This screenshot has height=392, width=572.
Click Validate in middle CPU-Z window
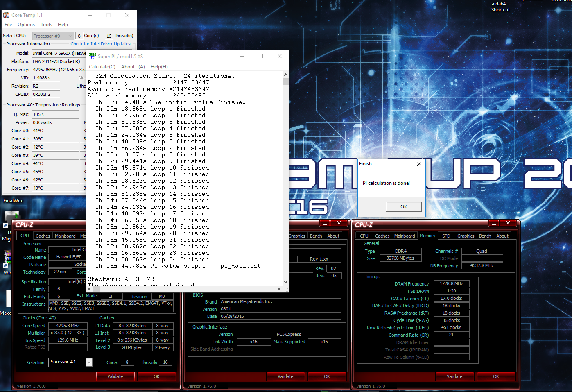(x=285, y=376)
